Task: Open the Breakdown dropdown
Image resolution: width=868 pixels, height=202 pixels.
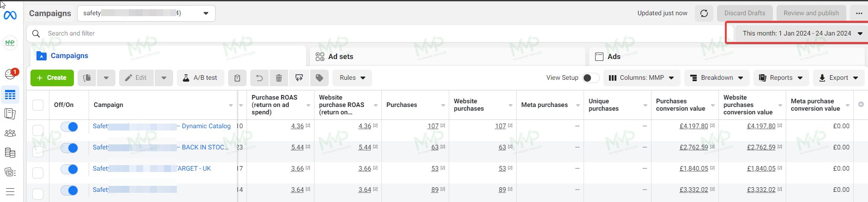Action: click(x=717, y=78)
